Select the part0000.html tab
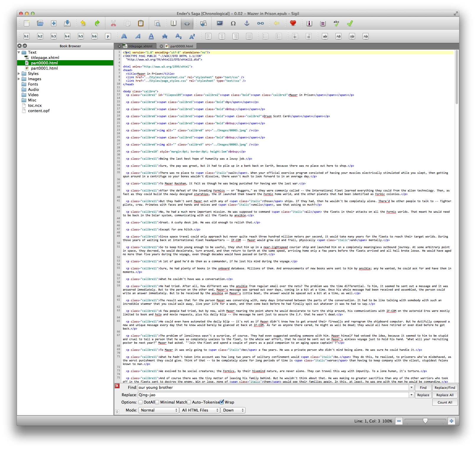This screenshot has width=476, height=449. tap(181, 46)
